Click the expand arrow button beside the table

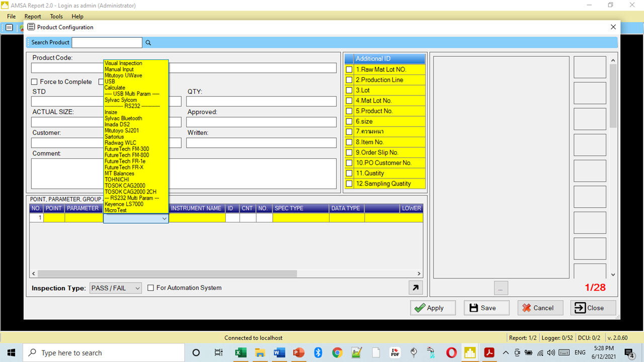click(x=416, y=288)
